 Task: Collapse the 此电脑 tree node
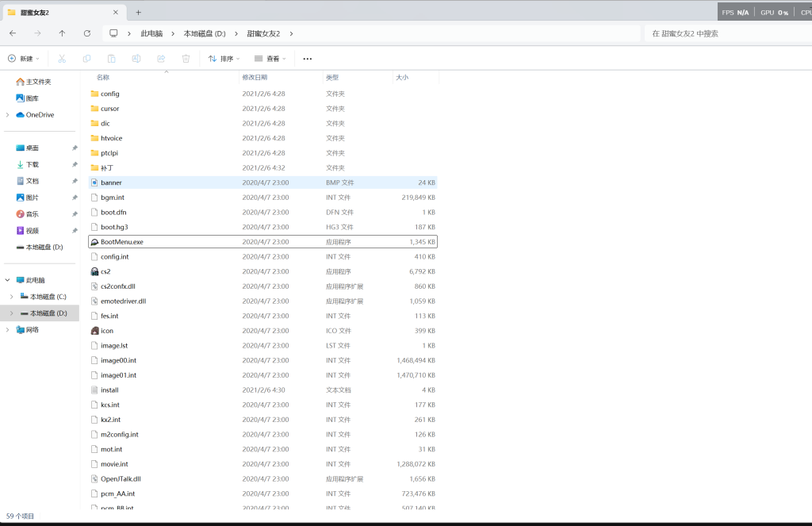[x=8, y=280]
